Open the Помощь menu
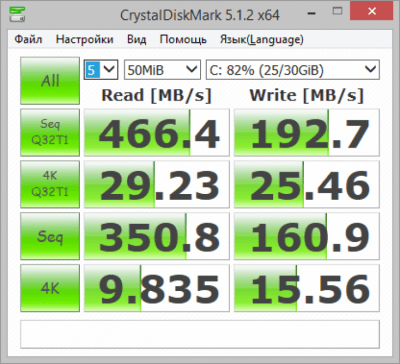 click(x=183, y=39)
